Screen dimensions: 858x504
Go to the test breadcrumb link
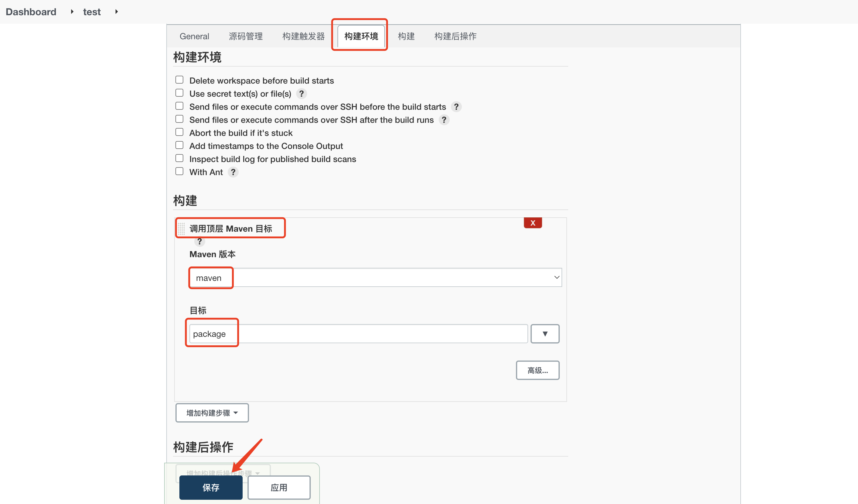click(92, 12)
